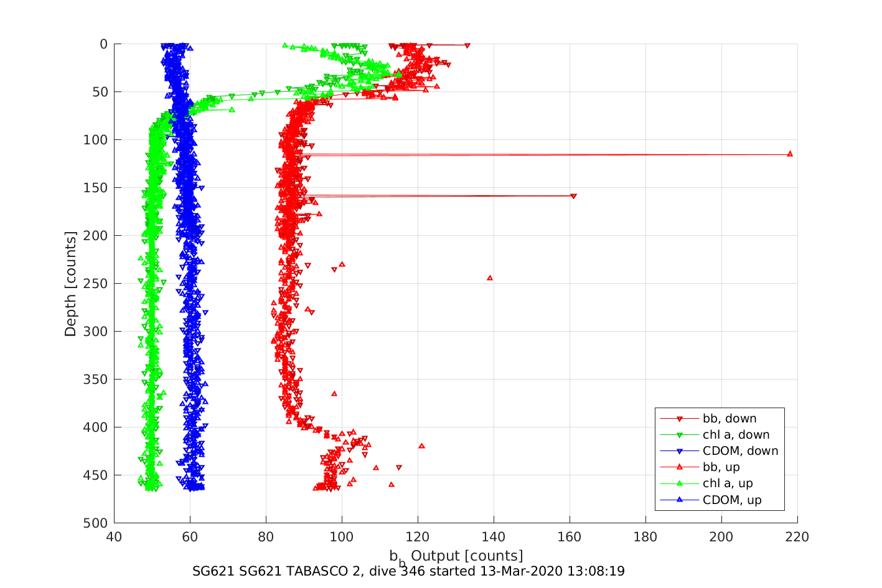The image size is (882, 588).
Task: Click the blue down-triangle marker beside 'CDOM, down'
Action: click(680, 451)
